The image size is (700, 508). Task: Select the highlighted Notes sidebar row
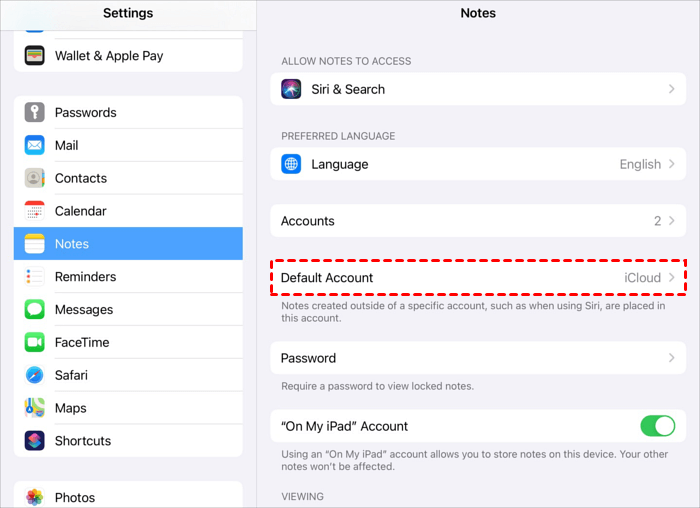128,244
